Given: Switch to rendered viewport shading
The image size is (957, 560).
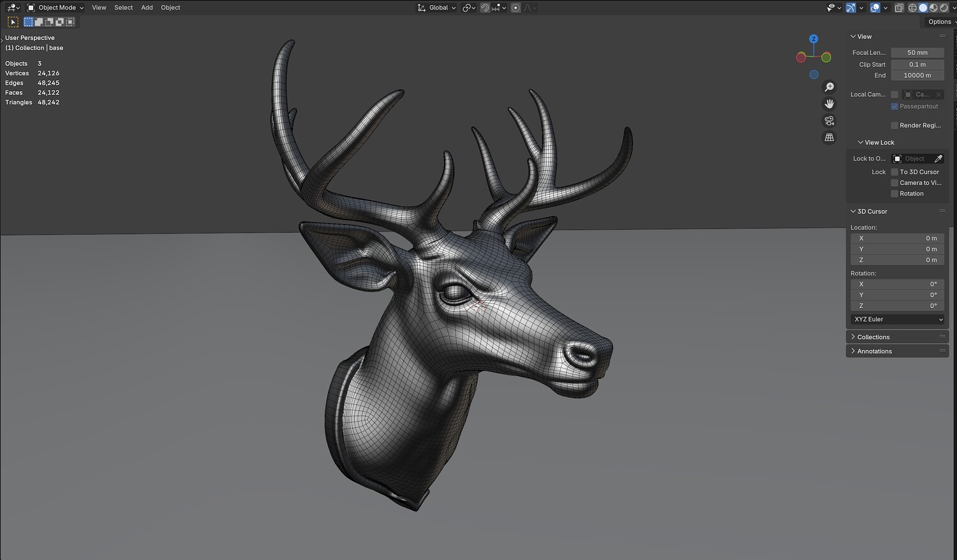Looking at the screenshot, I should click(x=944, y=8).
